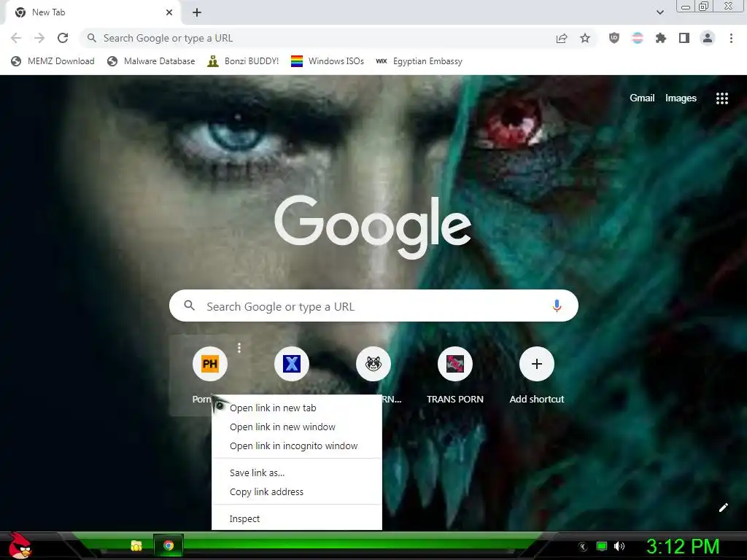Choose Open link in new window
This screenshot has width=747, height=560.
point(297,427)
